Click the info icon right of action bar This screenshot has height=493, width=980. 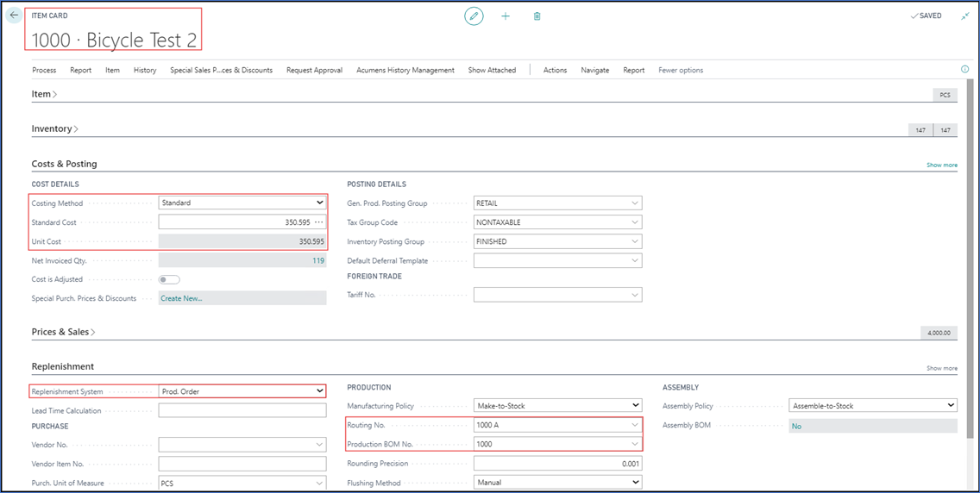pos(964,70)
